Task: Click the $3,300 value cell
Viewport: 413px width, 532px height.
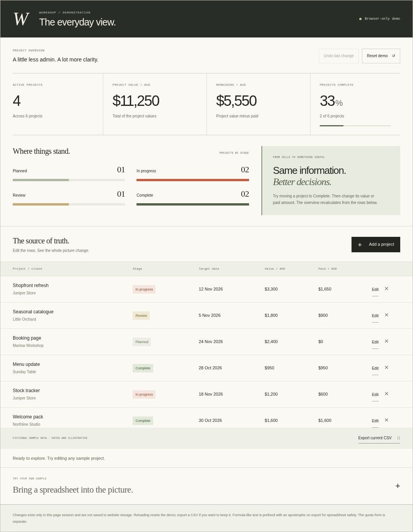Action: (x=271, y=289)
